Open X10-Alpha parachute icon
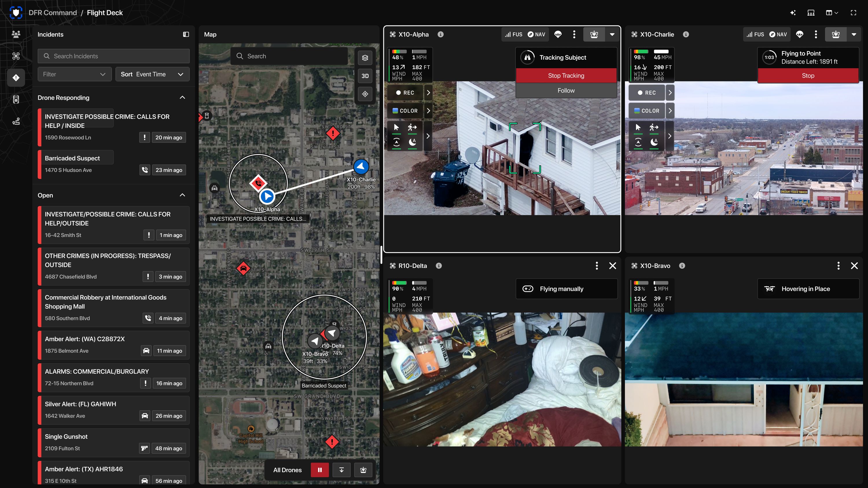 click(558, 34)
